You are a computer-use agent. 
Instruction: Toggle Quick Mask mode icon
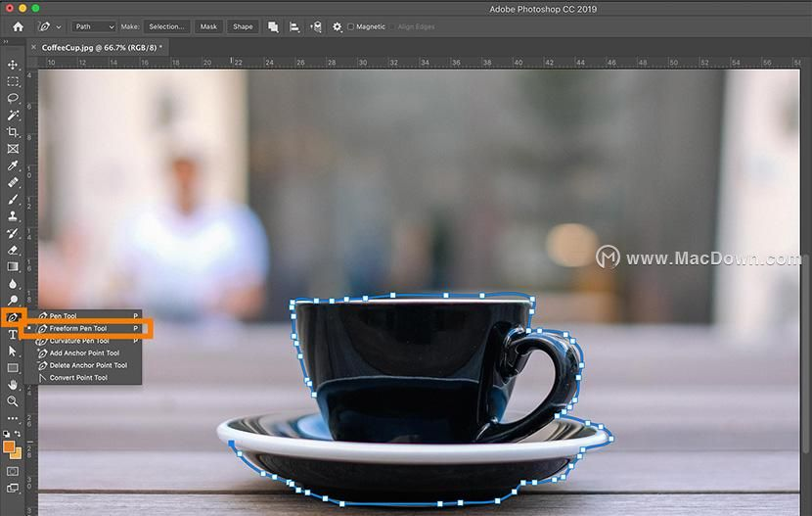[x=13, y=471]
